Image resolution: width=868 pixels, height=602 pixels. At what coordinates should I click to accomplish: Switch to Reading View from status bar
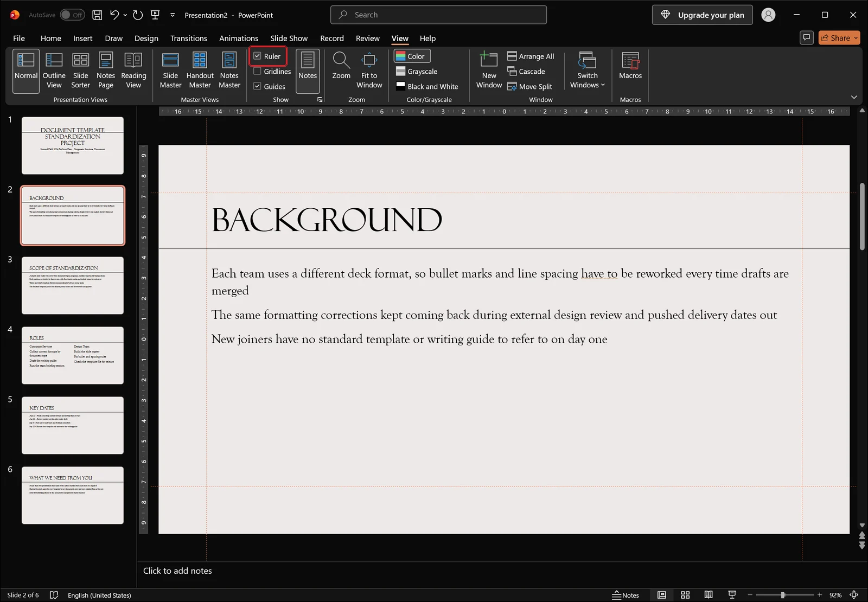pyautogui.click(x=709, y=595)
